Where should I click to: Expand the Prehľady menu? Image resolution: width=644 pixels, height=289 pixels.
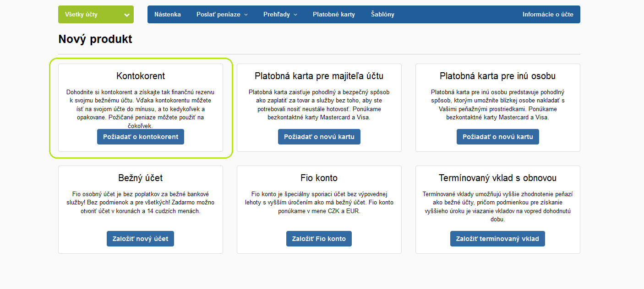[x=280, y=14]
